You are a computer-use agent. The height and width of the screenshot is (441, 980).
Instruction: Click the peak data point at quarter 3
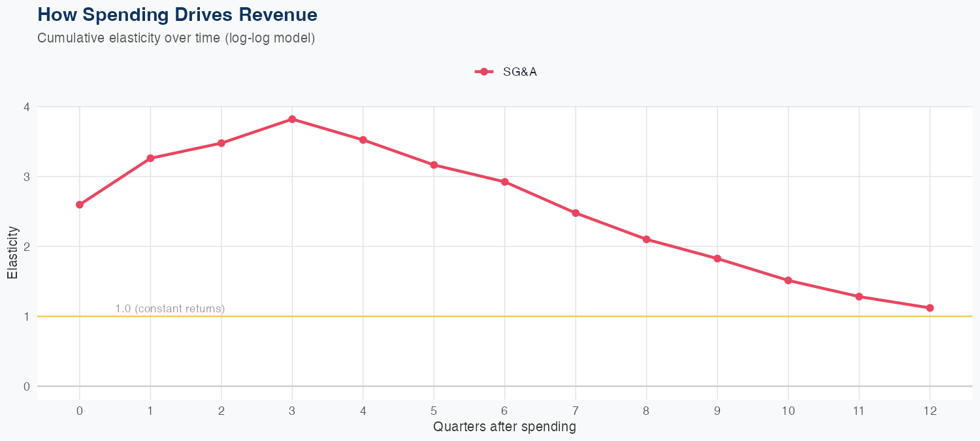292,119
